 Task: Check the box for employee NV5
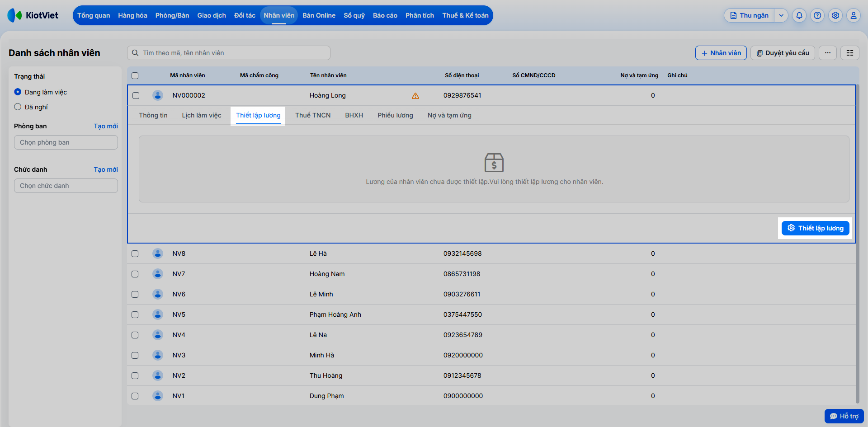click(135, 314)
